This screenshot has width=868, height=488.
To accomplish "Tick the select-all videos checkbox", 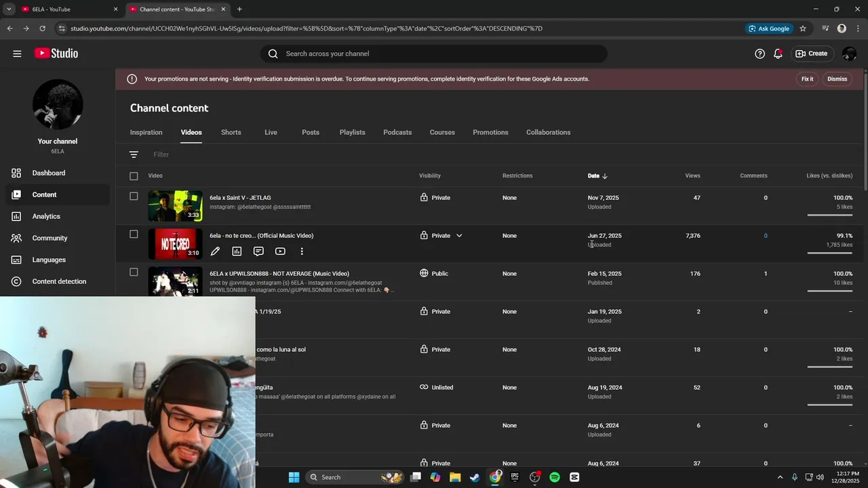I will click(x=134, y=176).
